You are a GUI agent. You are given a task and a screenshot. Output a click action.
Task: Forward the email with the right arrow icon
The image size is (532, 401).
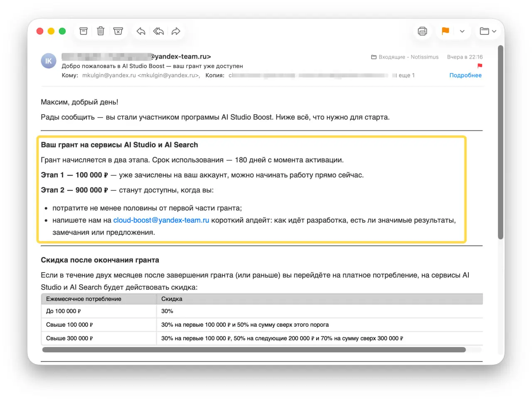tap(176, 31)
